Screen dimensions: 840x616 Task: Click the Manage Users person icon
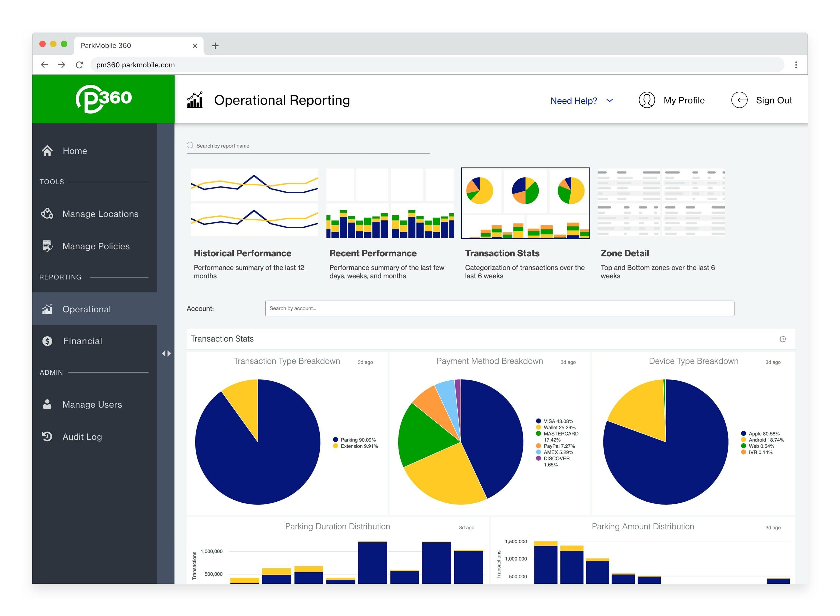(x=47, y=404)
